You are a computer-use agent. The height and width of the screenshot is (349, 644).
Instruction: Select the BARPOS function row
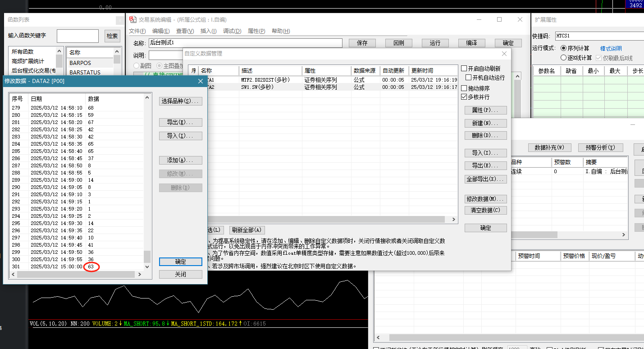90,63
